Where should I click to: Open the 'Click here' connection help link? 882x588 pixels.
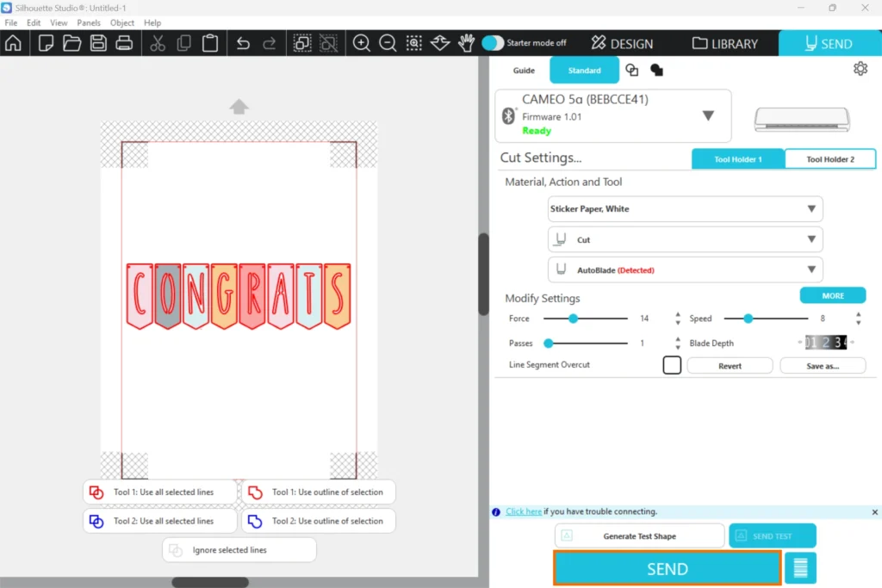524,511
